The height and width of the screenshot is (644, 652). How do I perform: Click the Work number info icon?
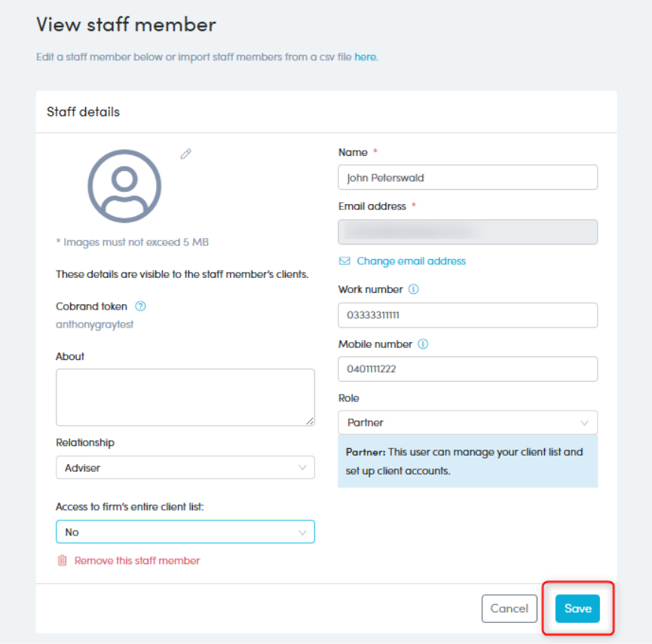click(413, 289)
